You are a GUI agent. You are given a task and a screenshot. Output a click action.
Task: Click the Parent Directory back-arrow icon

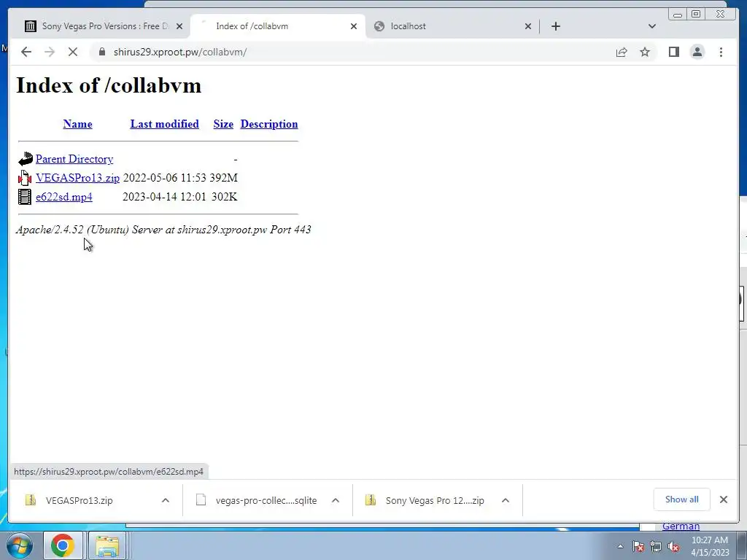26,158
